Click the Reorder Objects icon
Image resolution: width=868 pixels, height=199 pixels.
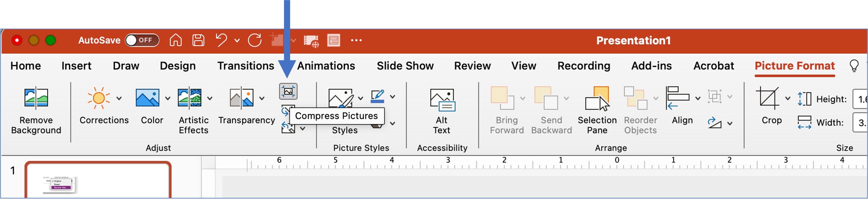click(636, 98)
